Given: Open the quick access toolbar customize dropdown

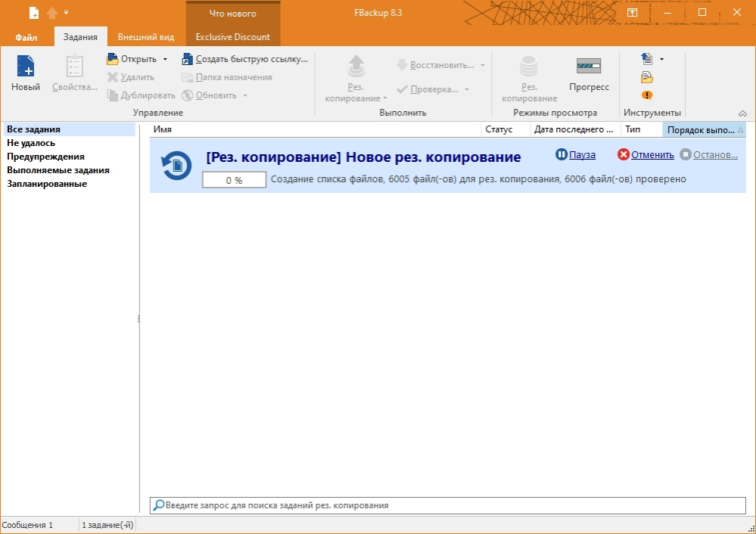Looking at the screenshot, I should tap(66, 13).
